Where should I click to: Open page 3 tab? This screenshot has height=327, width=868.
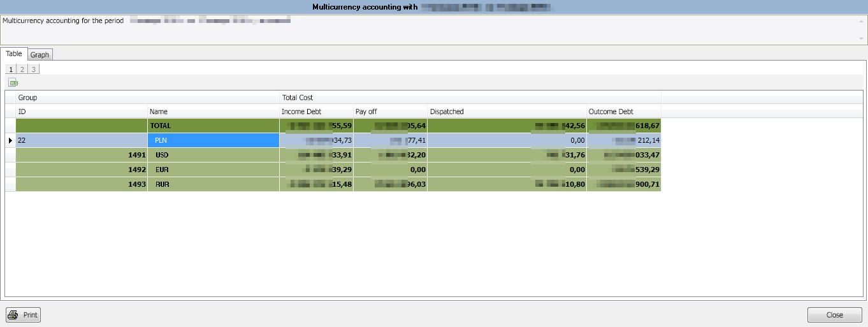(x=34, y=69)
